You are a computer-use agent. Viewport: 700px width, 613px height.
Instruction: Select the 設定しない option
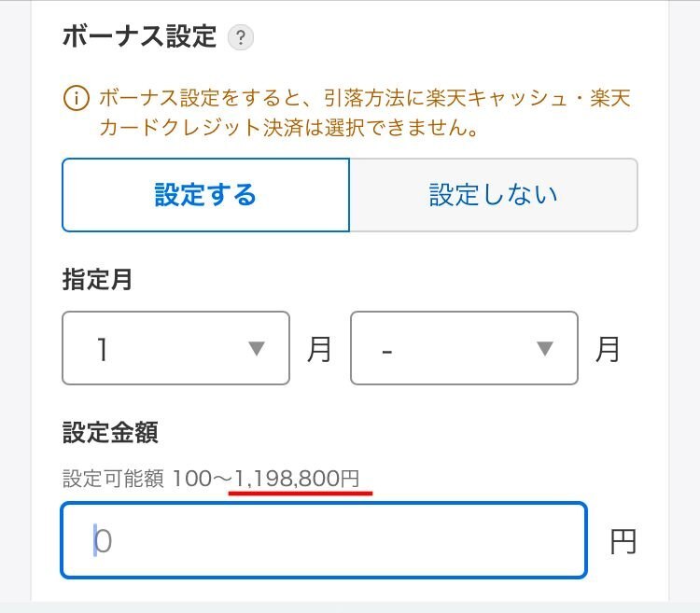[493, 195]
